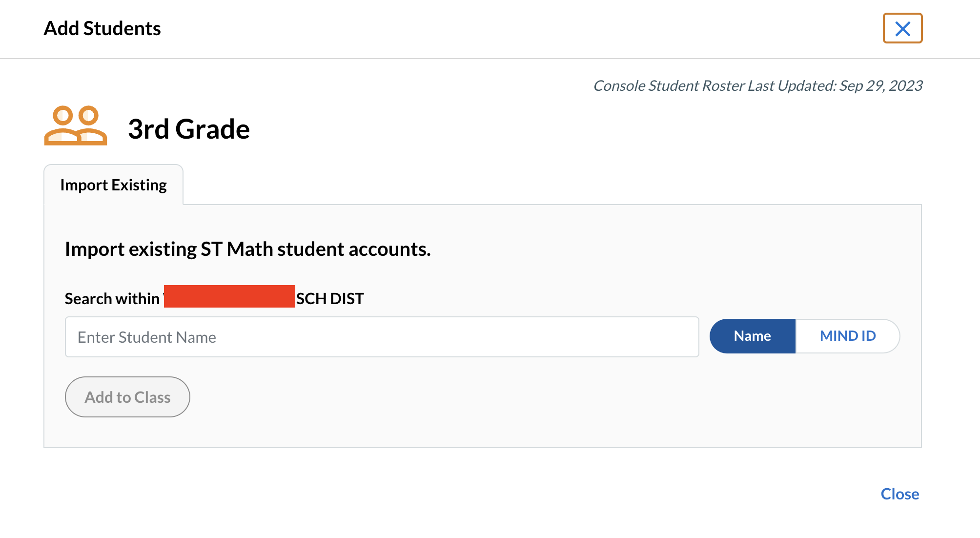This screenshot has width=980, height=538.
Task: Click the close icon of the Add Students modal
Action: [x=902, y=28]
